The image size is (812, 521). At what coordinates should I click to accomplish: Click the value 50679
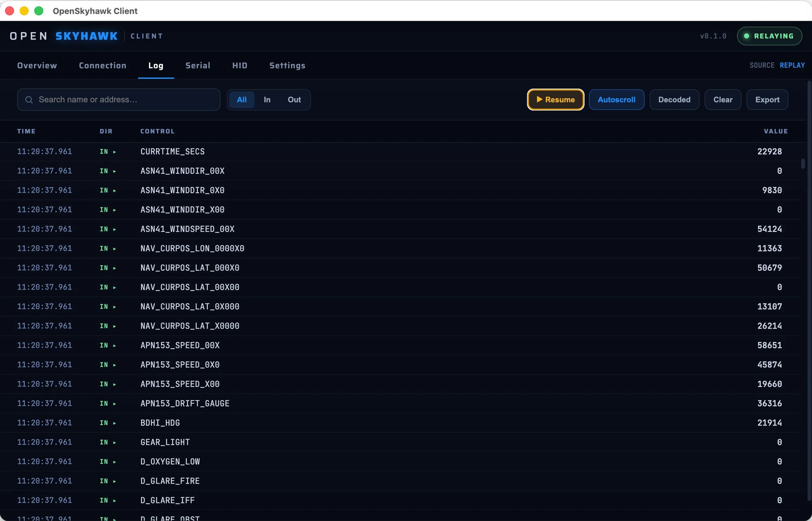point(769,268)
